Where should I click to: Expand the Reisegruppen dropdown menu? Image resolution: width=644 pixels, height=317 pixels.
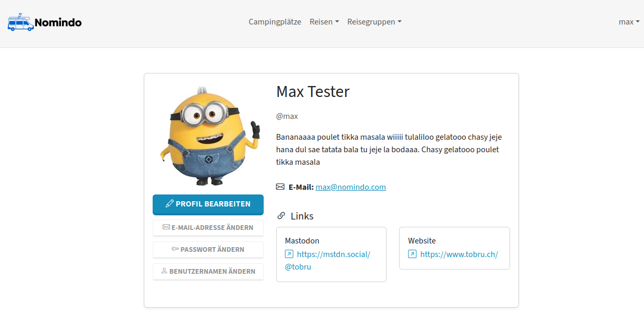[374, 22]
